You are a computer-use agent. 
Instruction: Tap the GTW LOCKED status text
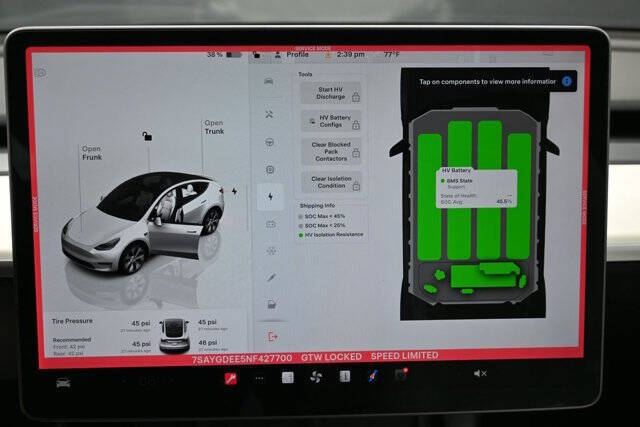pos(331,357)
